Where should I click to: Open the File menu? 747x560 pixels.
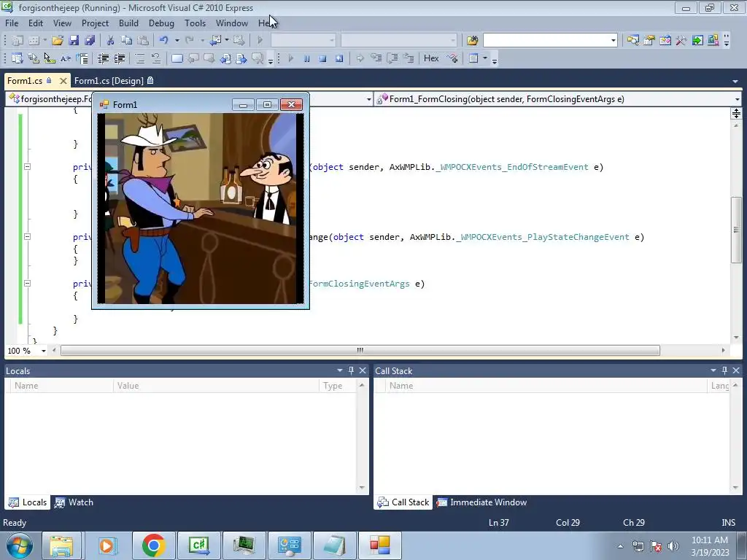point(12,23)
